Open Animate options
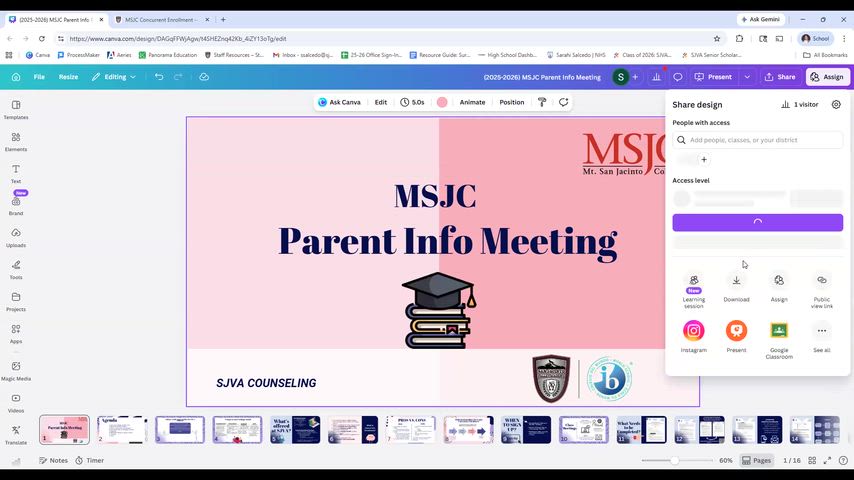Screen dimensions: 854x480 (x=472, y=102)
